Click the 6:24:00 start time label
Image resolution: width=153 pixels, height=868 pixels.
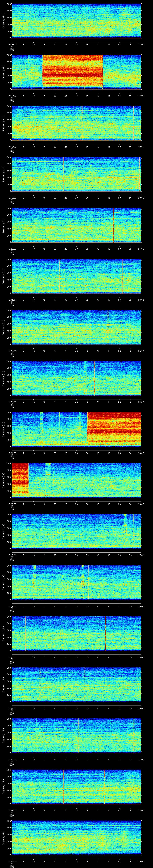(12, 453)
